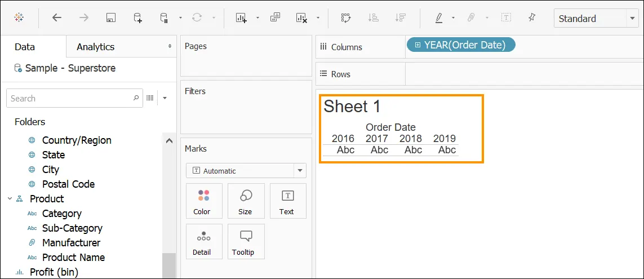Open the Pause Auto Updates dropdown arrow
644x279 pixels.
coord(181,17)
